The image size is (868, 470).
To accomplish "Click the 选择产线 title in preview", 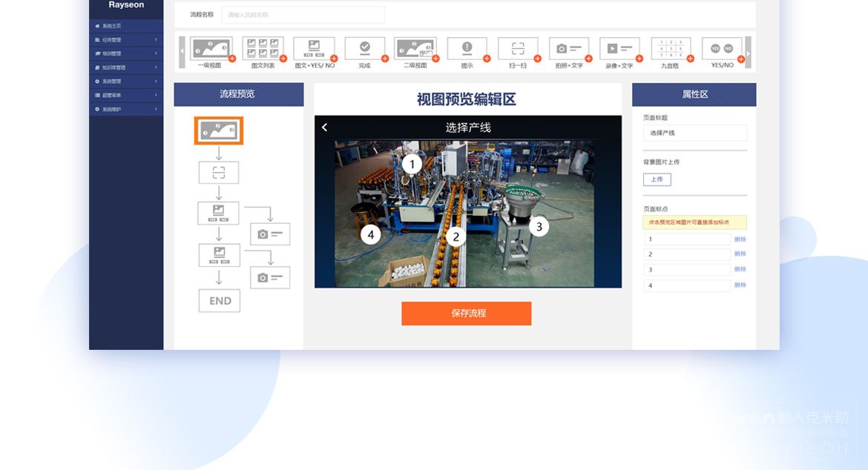I will pyautogui.click(x=468, y=128).
